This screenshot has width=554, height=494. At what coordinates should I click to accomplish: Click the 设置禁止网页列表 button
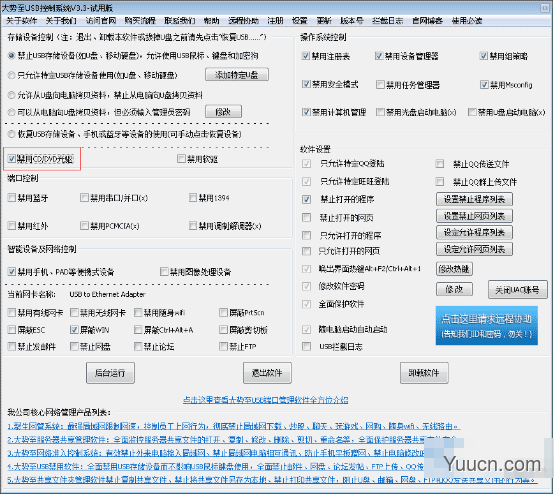coord(474,216)
